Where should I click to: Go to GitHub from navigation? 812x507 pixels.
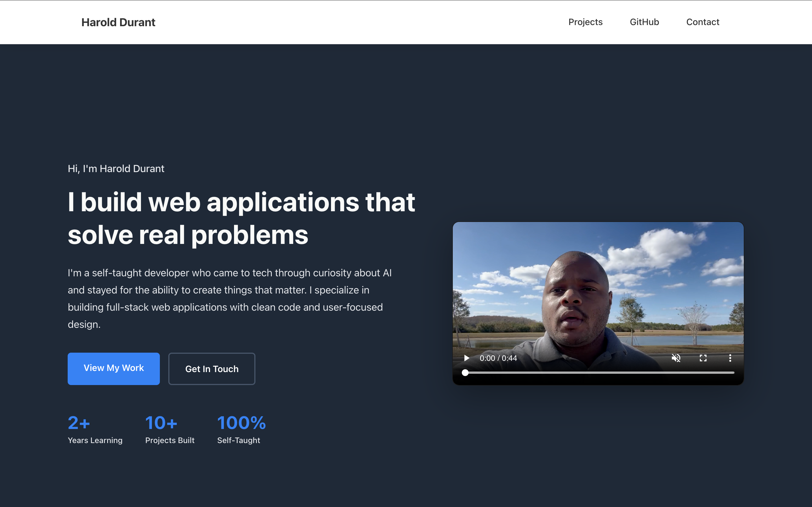pyautogui.click(x=644, y=22)
